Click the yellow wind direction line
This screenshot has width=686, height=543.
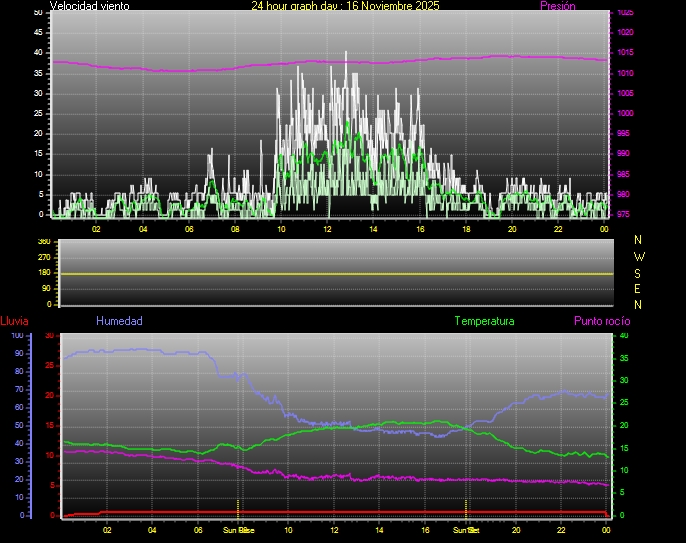click(330, 273)
